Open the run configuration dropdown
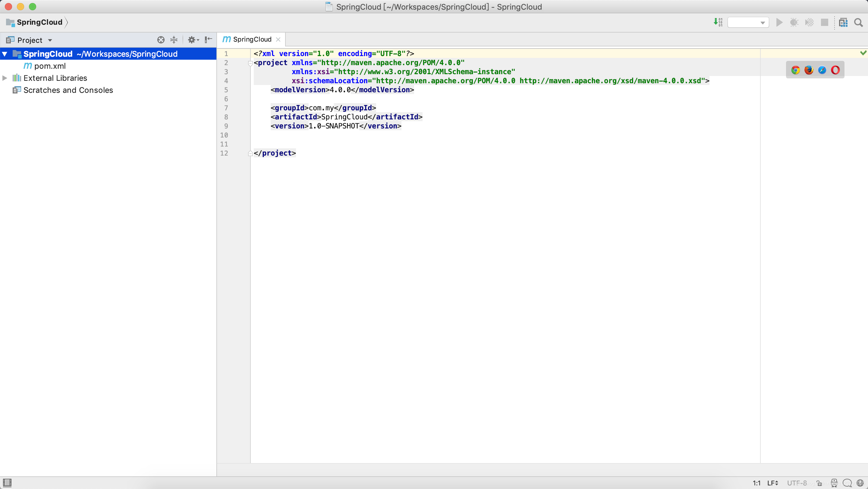 coord(748,23)
